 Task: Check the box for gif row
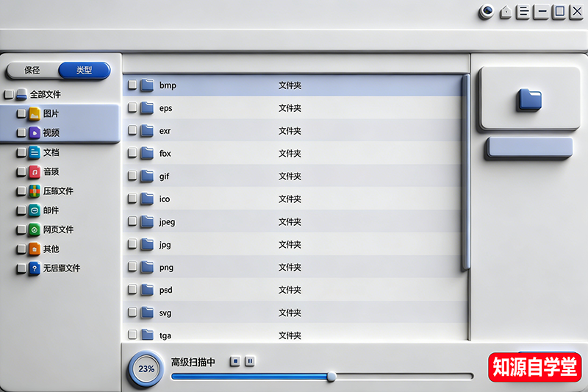[x=132, y=175]
